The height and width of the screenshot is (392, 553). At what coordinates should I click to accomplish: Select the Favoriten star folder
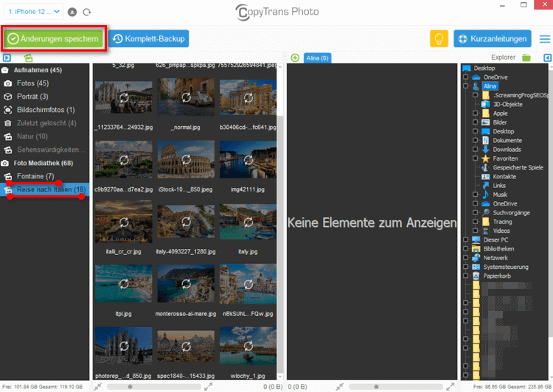[505, 158]
